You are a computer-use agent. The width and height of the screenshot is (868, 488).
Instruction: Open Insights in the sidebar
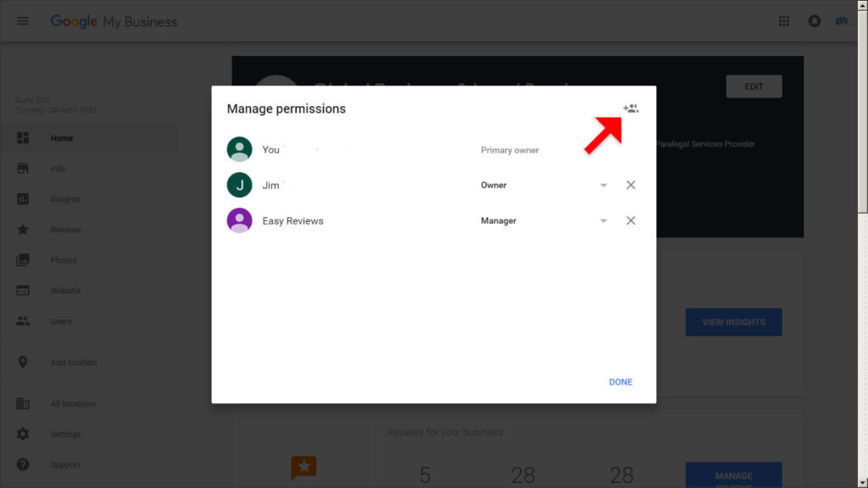tap(90, 199)
